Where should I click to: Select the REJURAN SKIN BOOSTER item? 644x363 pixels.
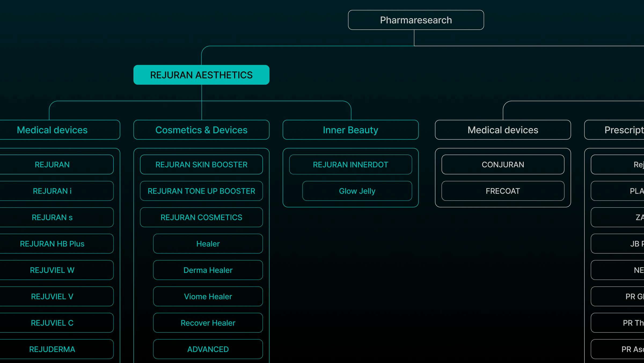(201, 164)
